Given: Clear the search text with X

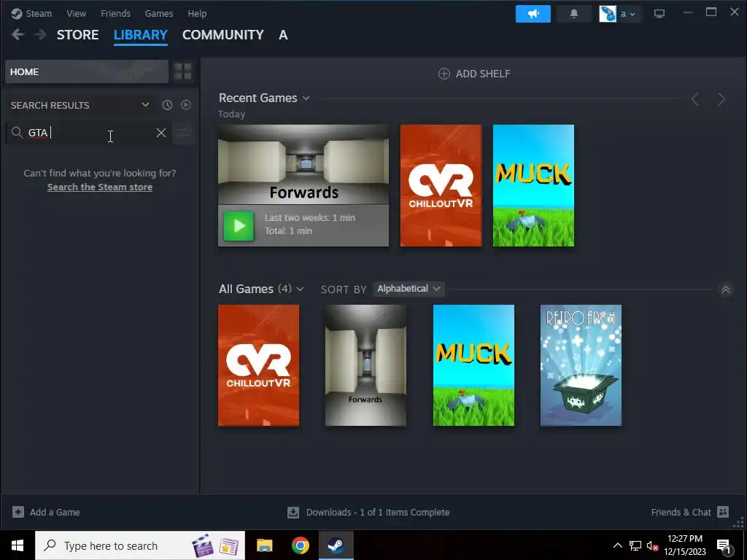Looking at the screenshot, I should tap(161, 133).
